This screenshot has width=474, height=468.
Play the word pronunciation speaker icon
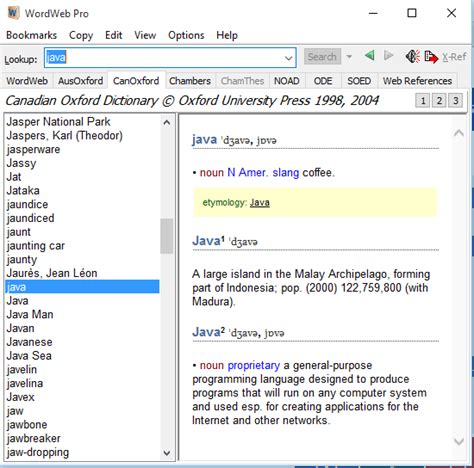pos(413,56)
